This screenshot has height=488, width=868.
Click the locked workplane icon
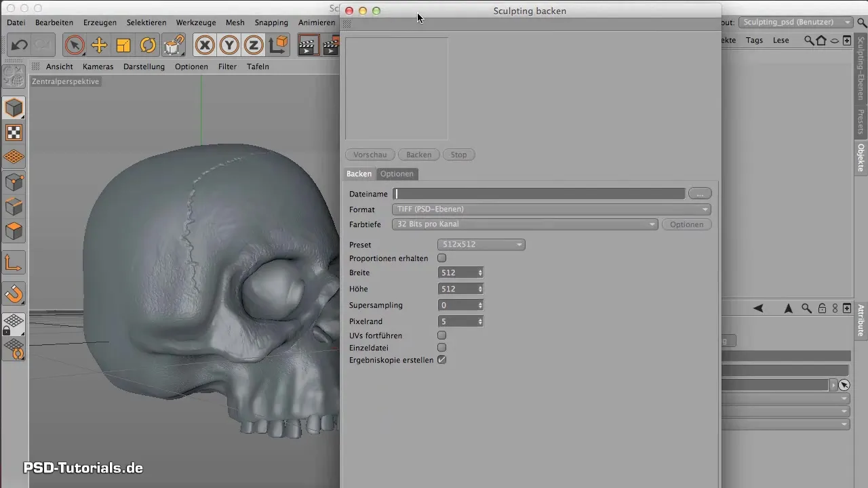[14, 323]
